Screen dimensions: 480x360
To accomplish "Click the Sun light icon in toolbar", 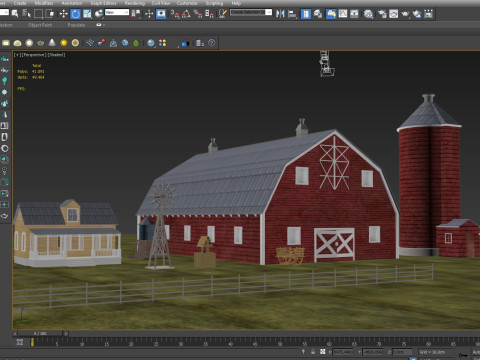I will [64, 43].
